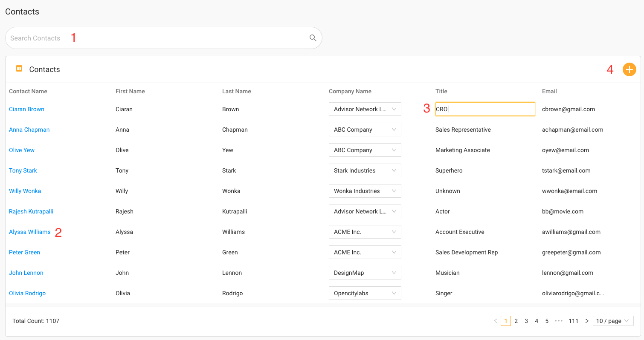This screenshot has height=340, width=644.
Task: Click the Olivia Rodrigo contact link
Action: pos(27,293)
